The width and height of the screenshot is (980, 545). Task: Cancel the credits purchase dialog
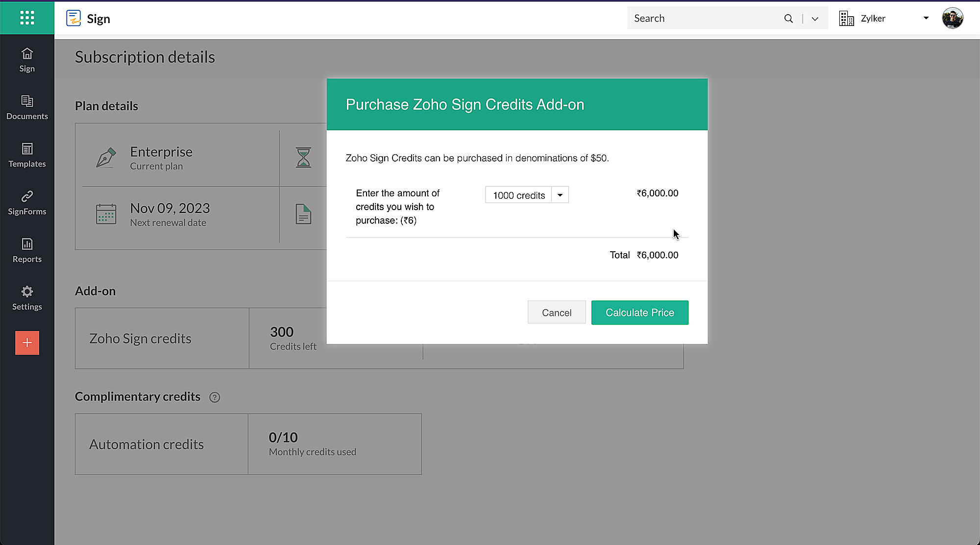coord(556,312)
